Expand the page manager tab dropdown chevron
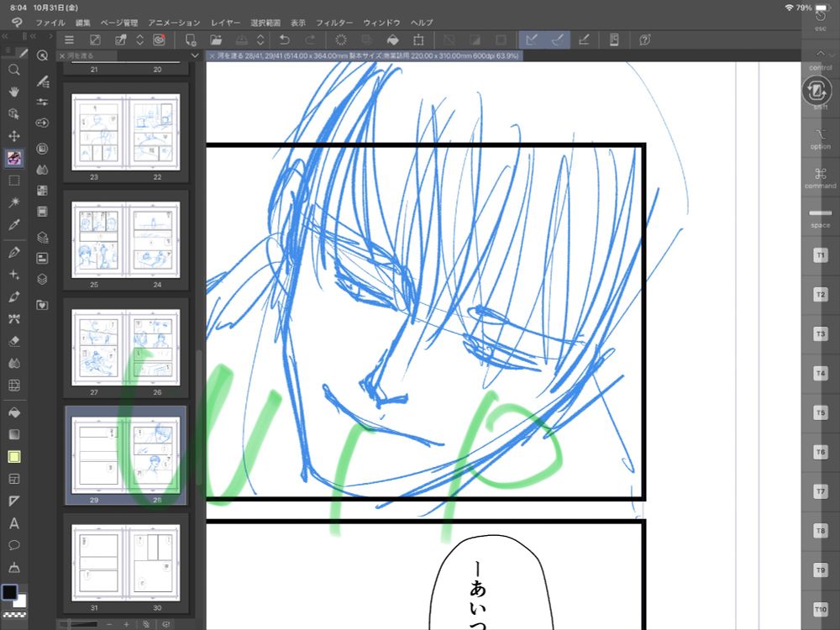Image resolution: width=840 pixels, height=630 pixels. (195, 55)
